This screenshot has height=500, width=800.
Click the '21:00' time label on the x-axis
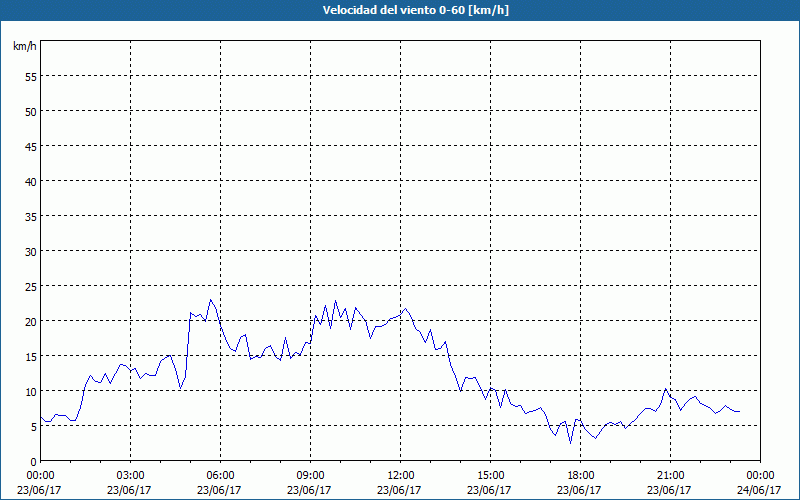[670, 476]
